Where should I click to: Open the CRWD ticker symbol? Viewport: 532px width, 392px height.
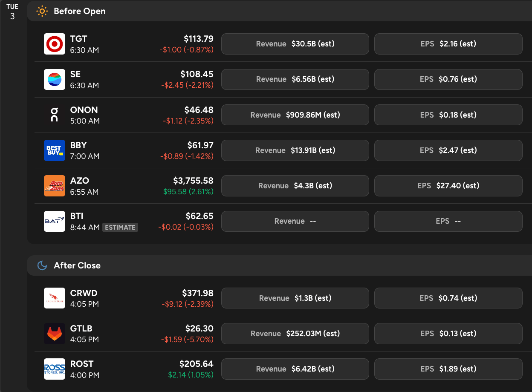point(84,293)
